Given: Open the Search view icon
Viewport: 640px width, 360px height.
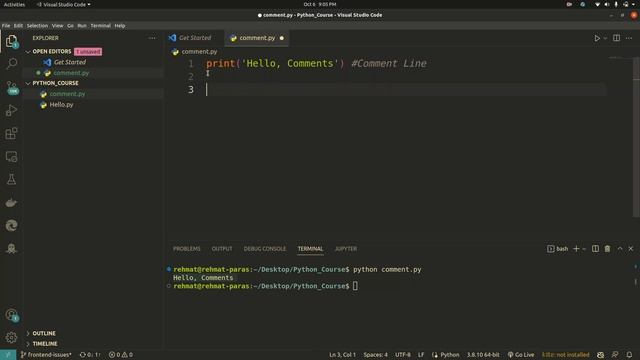Looking at the screenshot, I should tap(11, 64).
